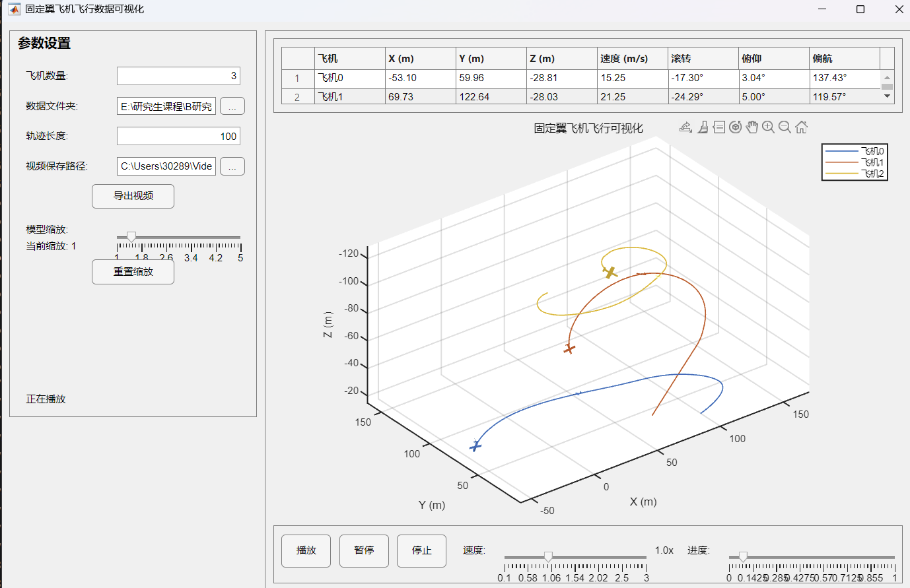
Task: Start playback with the 播放 button
Action: coord(306,550)
